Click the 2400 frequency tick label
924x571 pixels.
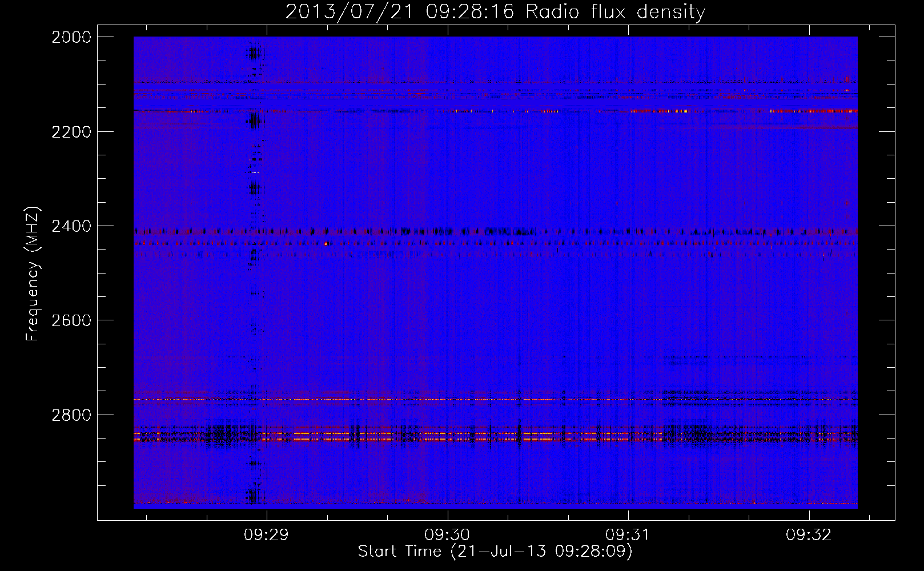[x=71, y=226]
